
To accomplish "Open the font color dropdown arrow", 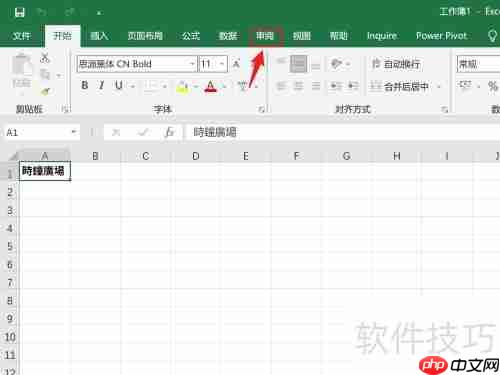I will (x=224, y=87).
